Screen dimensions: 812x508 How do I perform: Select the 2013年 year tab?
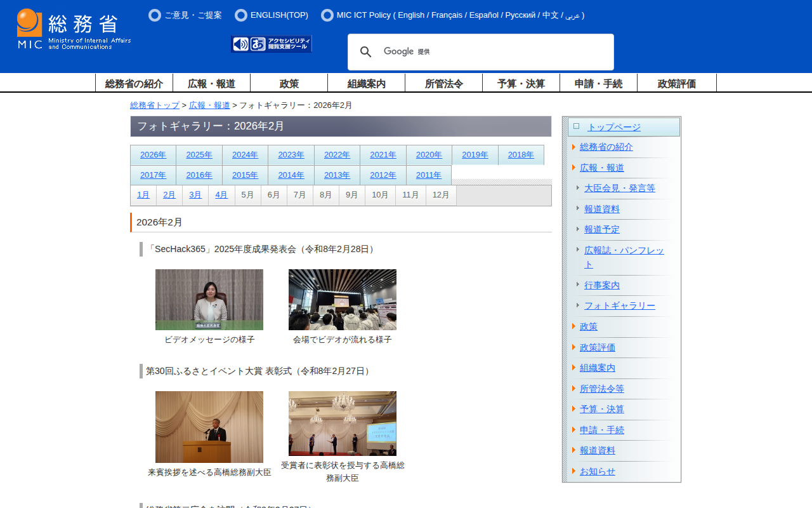coord(337,175)
